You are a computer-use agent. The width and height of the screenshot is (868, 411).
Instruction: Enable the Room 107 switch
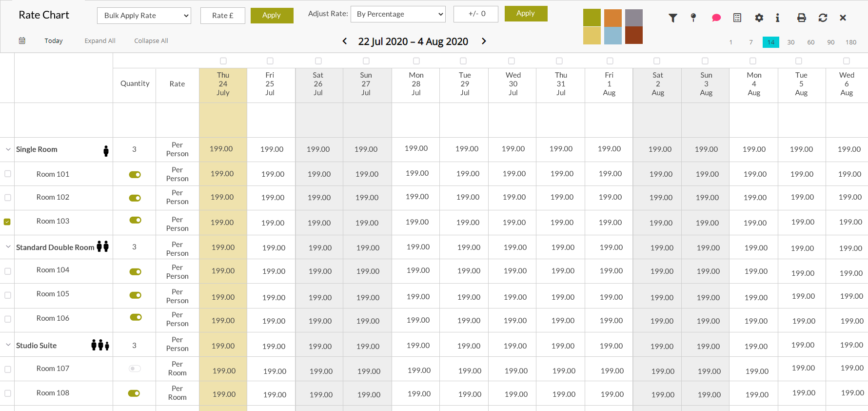pos(135,369)
